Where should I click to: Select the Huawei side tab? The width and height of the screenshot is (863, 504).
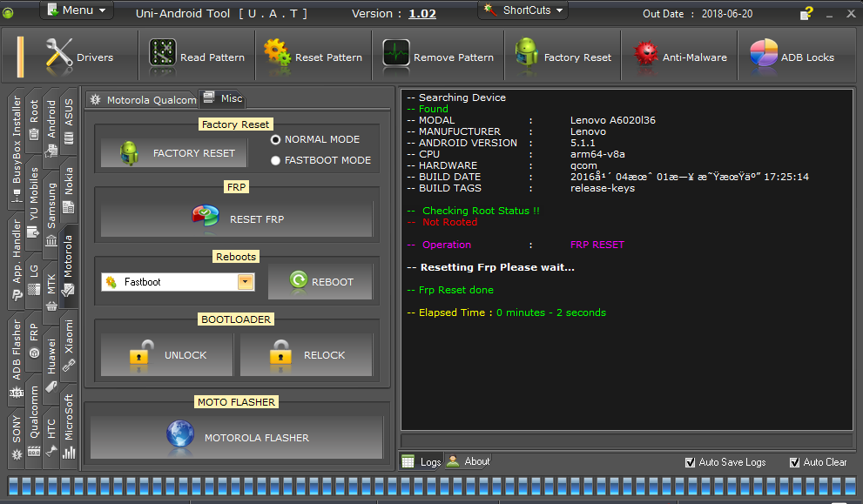click(x=51, y=365)
